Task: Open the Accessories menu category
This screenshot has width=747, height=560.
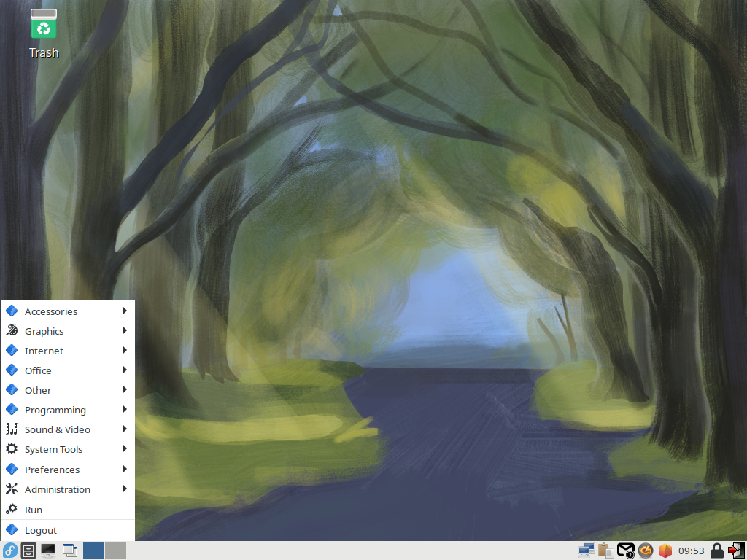Action: tap(68, 311)
